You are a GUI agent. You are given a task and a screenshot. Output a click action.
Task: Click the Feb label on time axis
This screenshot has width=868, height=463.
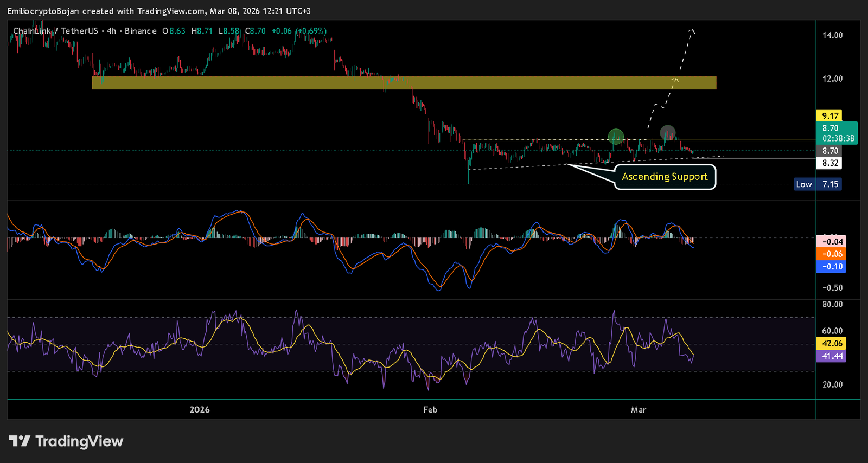(430, 410)
